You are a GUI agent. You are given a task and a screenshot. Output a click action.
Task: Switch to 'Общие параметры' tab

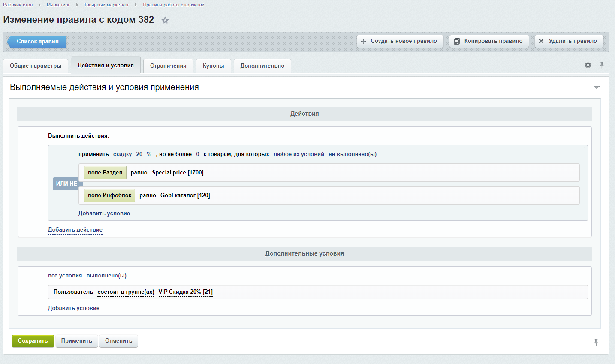tap(36, 66)
